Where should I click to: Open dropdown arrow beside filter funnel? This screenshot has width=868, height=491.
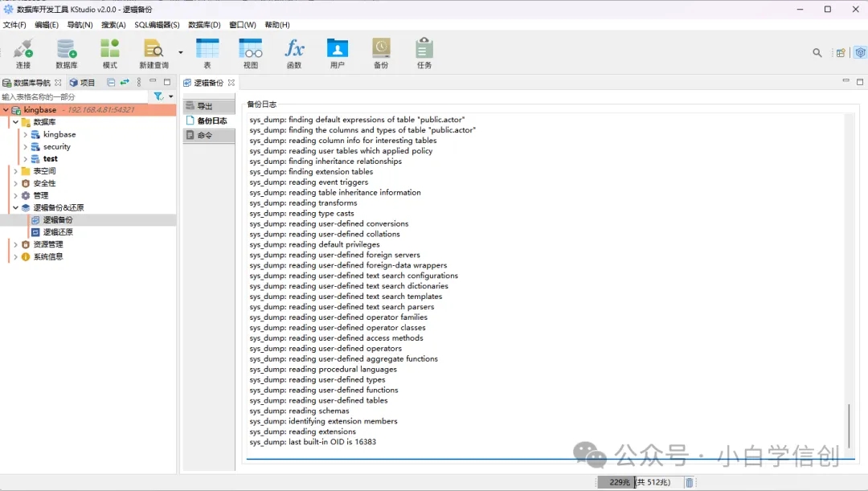(x=171, y=96)
